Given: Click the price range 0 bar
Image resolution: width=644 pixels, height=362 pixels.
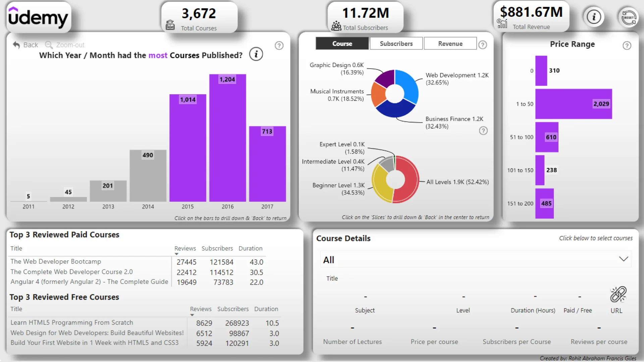Looking at the screenshot, I should (541, 71).
